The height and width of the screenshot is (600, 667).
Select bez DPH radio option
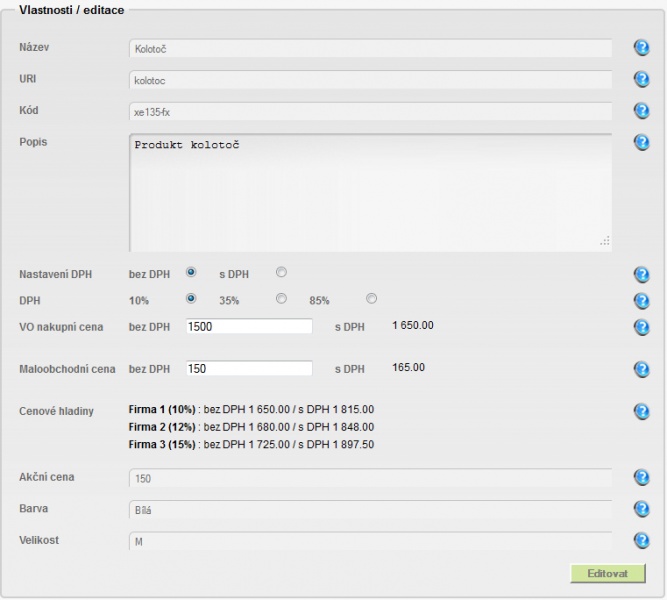click(191, 272)
